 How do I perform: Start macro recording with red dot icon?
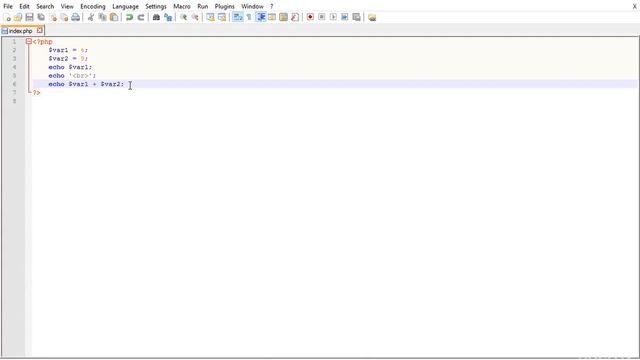point(310,17)
